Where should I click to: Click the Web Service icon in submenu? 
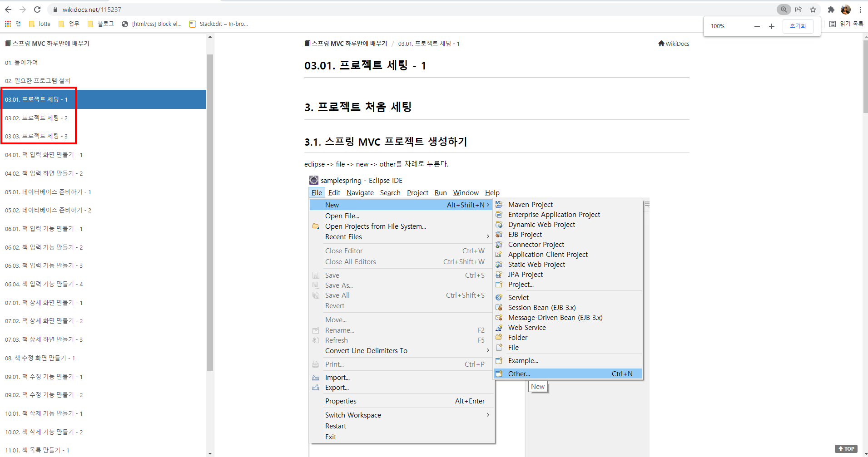pos(499,328)
